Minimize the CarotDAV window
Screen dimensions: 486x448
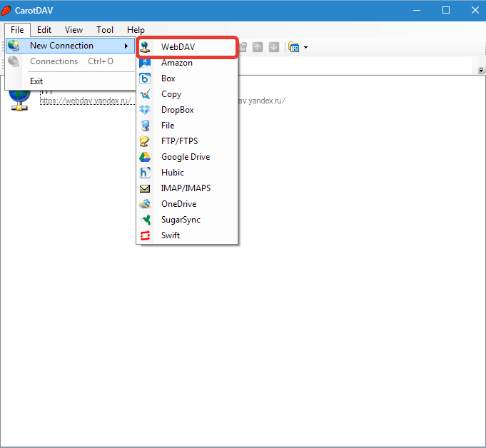point(417,11)
